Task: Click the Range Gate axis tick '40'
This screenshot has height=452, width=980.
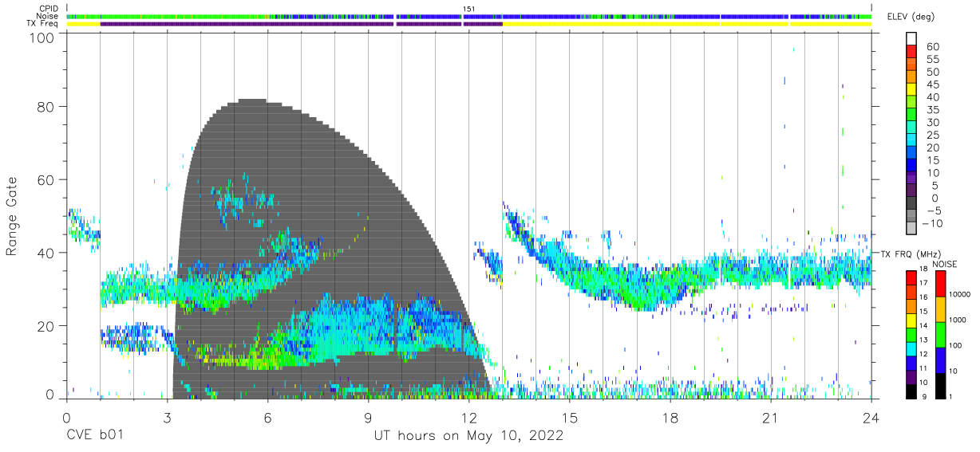Action: [x=48, y=253]
